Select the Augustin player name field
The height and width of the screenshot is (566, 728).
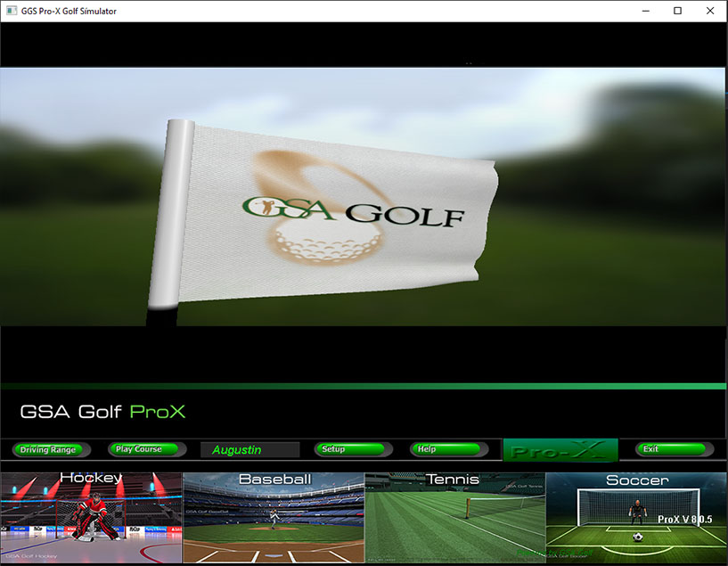(249, 449)
